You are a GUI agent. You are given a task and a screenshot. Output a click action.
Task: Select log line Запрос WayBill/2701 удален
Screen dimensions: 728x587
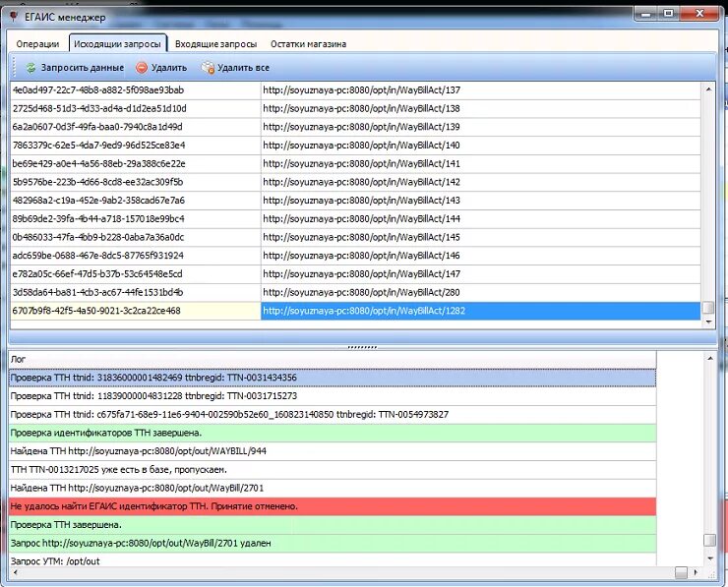click(333, 544)
